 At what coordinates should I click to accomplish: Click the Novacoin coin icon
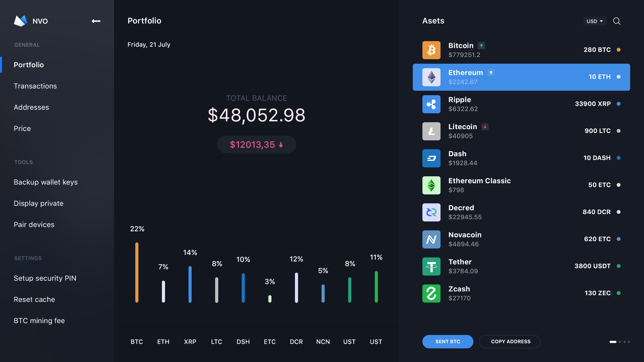[x=431, y=239]
